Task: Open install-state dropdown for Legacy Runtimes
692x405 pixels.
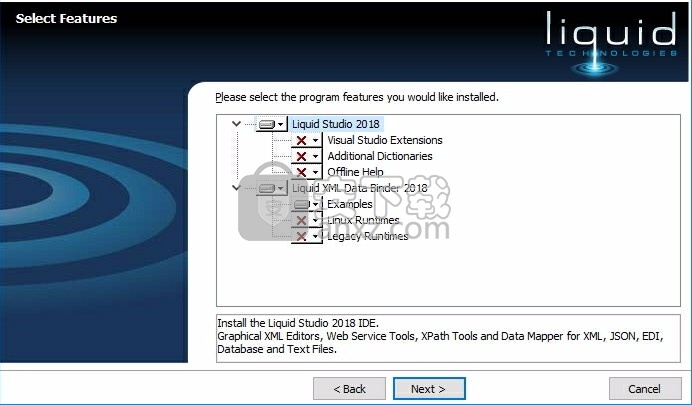Action: pyautogui.click(x=307, y=236)
